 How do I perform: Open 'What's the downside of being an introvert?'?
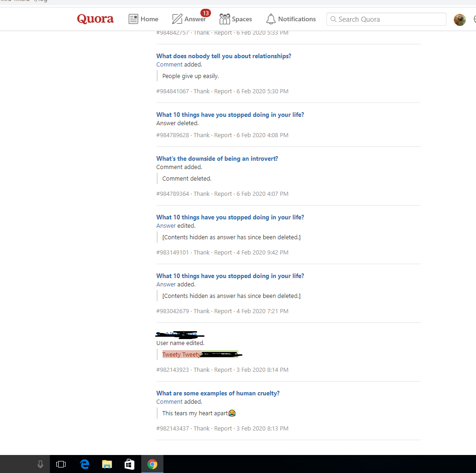tap(217, 158)
